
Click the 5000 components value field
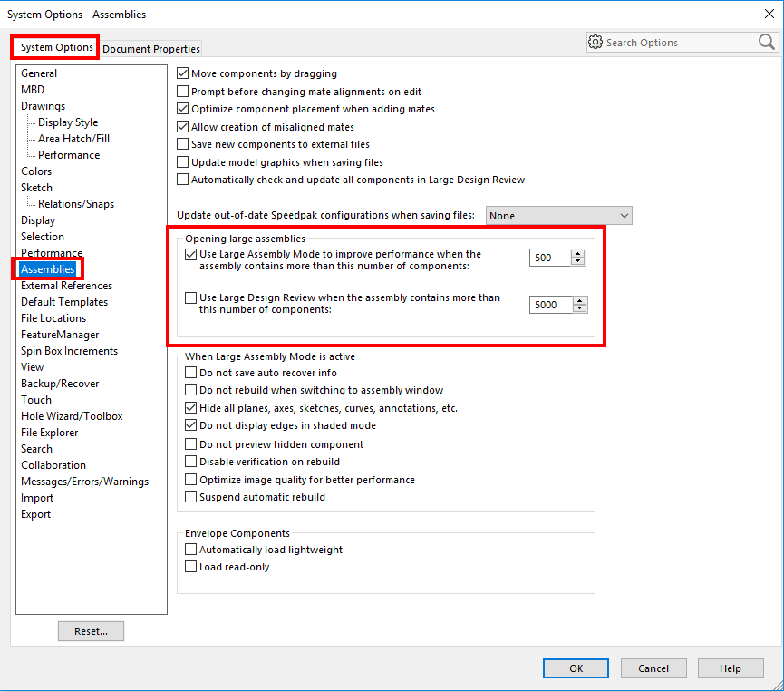click(x=551, y=305)
